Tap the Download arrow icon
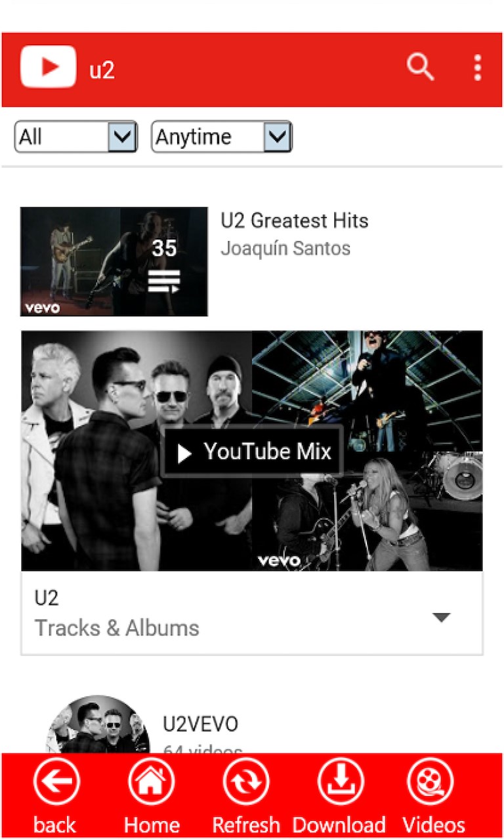 (341, 782)
